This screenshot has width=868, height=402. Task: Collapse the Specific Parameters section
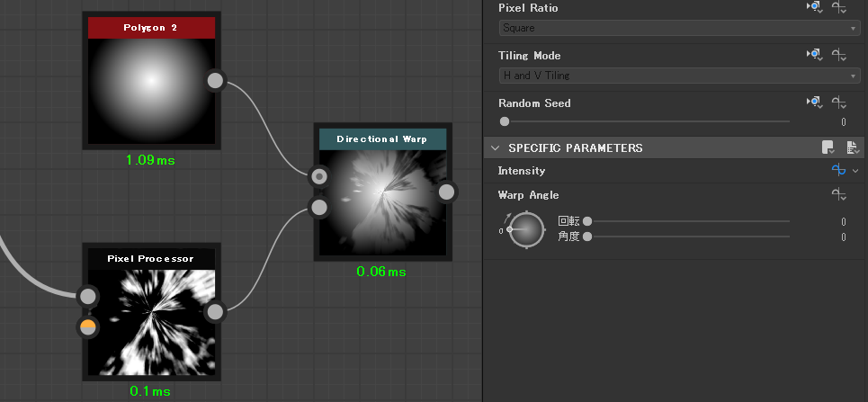(x=496, y=147)
